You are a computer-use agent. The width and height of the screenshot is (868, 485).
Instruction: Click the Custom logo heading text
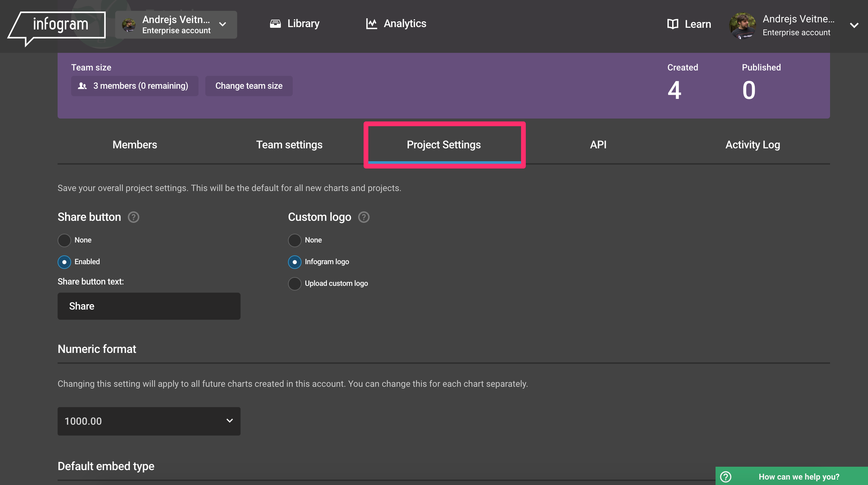pos(319,217)
